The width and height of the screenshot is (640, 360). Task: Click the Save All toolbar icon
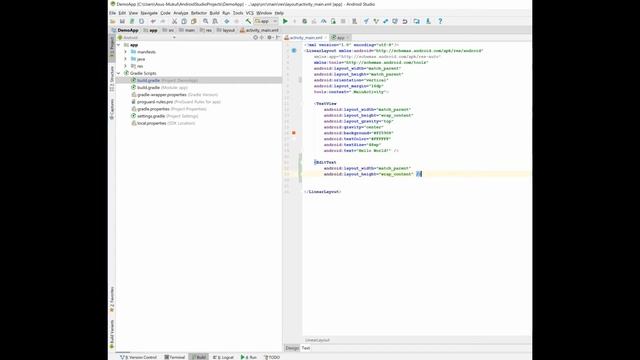pos(122,21)
